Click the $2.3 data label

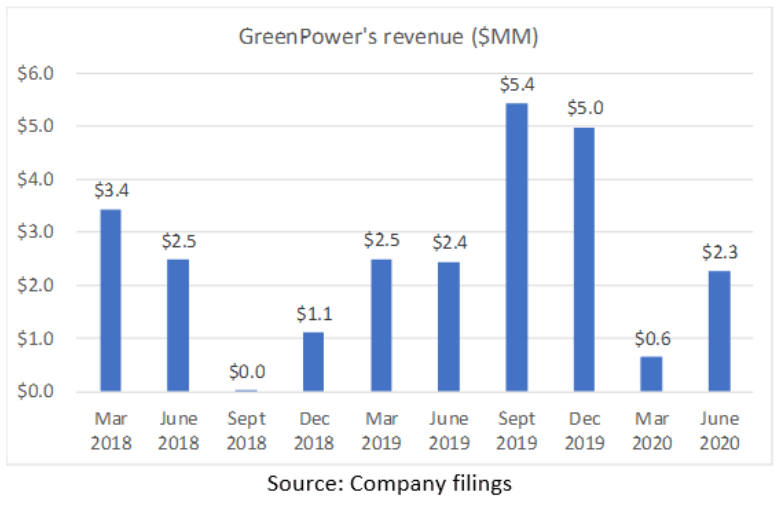click(x=720, y=252)
